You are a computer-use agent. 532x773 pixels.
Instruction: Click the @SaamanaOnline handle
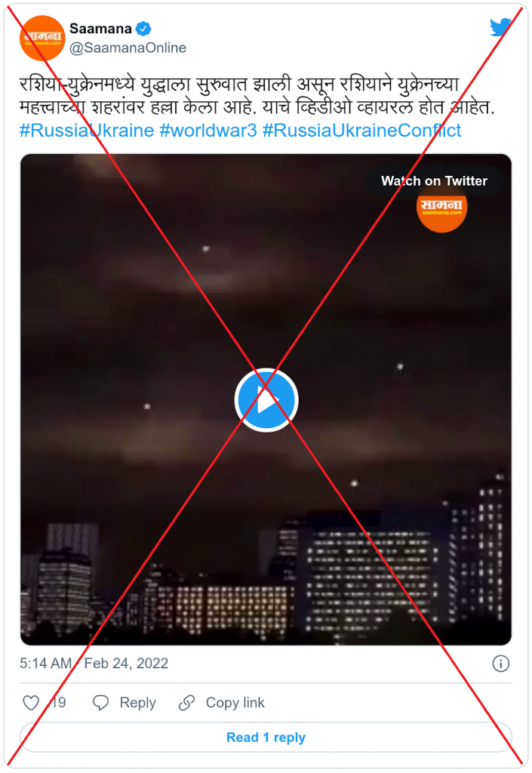[x=128, y=48]
